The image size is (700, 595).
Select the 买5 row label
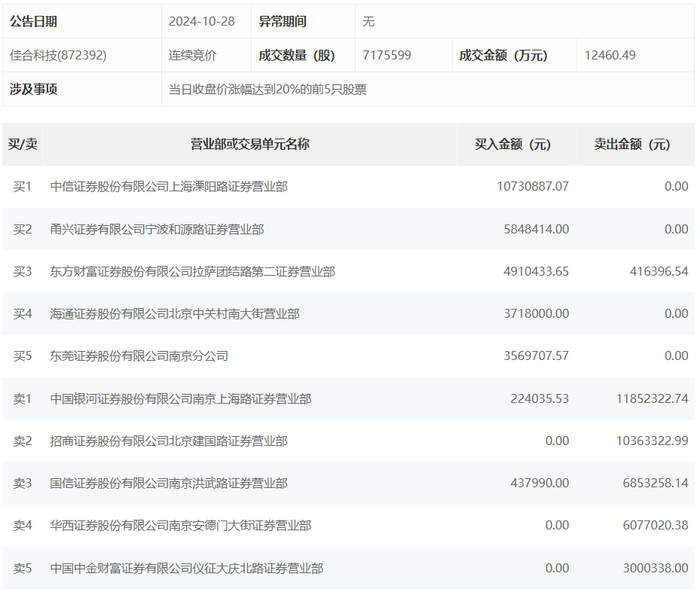22,356
